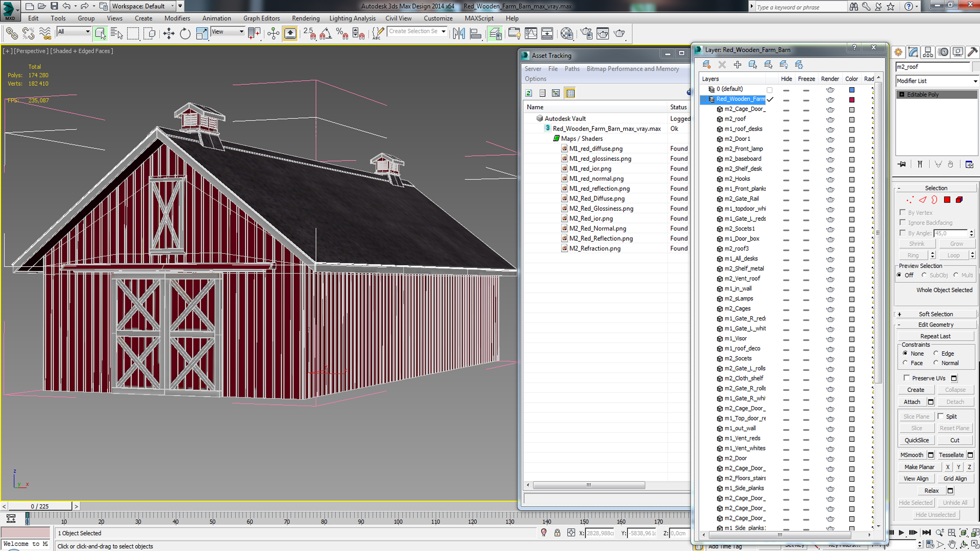
Task: Open the MAXScript menu
Action: pyautogui.click(x=479, y=18)
